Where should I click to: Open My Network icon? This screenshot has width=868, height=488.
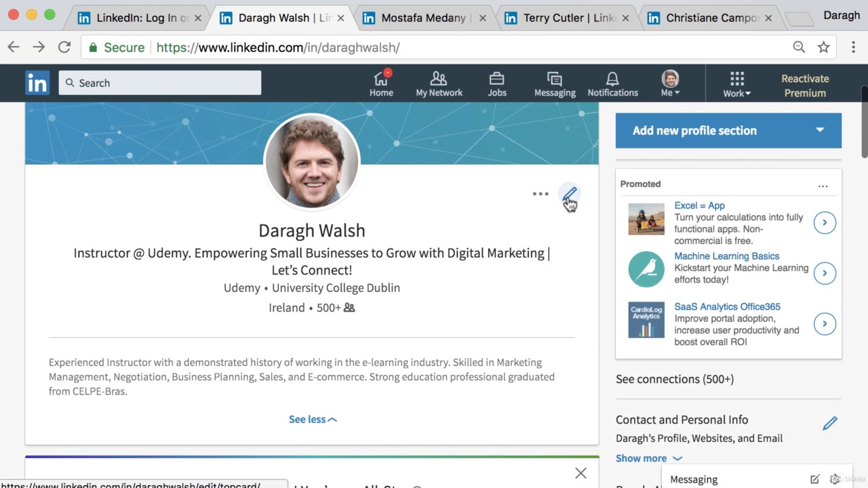pos(439,83)
